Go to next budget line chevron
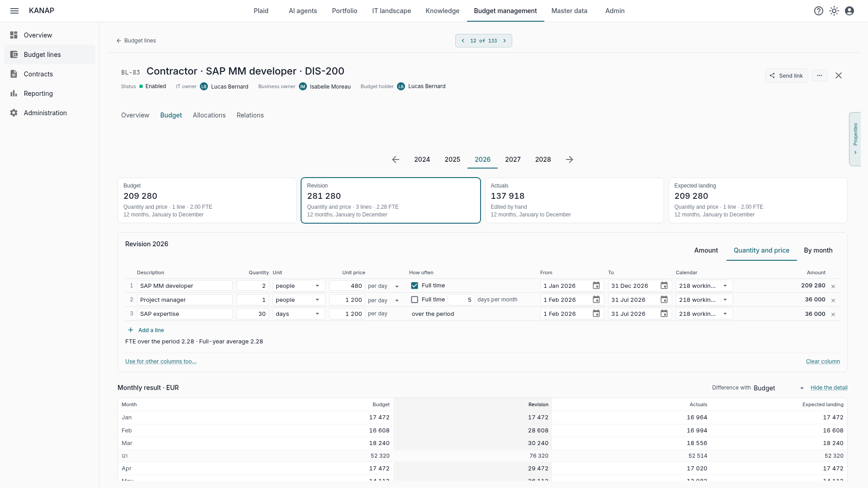868x488 pixels. tap(505, 41)
